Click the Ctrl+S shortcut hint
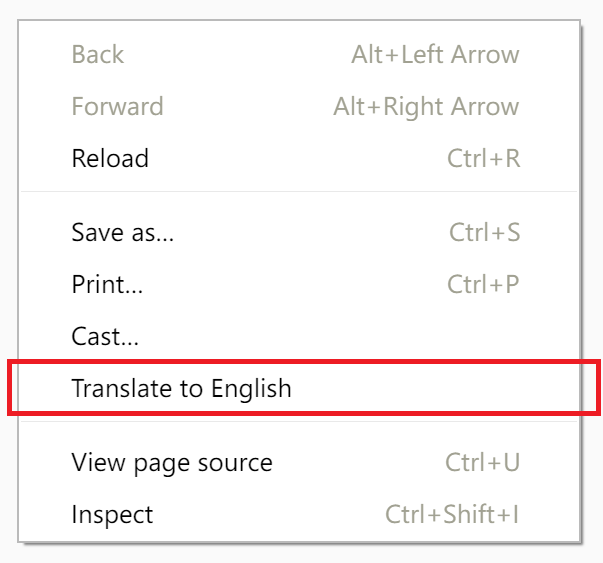The image size is (603, 563). (484, 233)
